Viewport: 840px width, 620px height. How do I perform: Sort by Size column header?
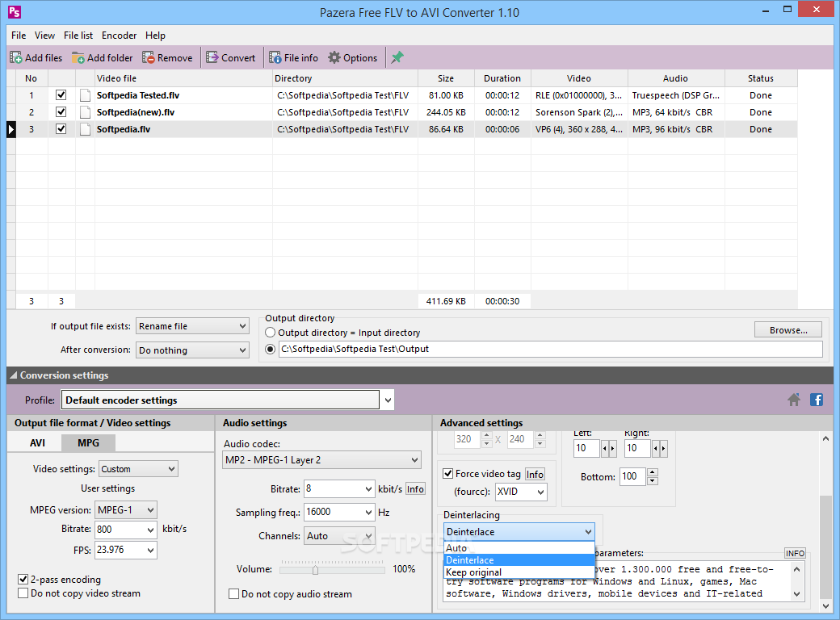(446, 78)
